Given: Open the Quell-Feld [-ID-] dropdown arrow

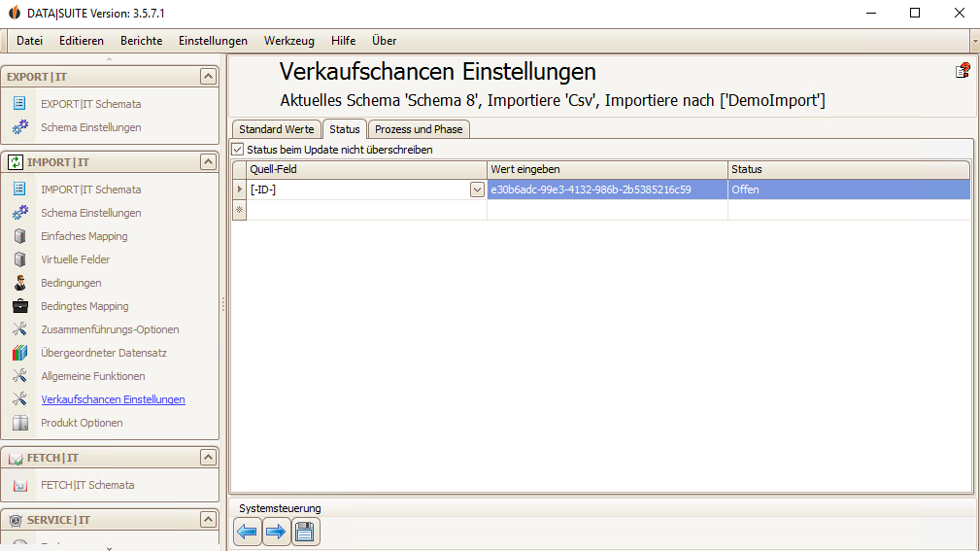Looking at the screenshot, I should click(x=477, y=189).
